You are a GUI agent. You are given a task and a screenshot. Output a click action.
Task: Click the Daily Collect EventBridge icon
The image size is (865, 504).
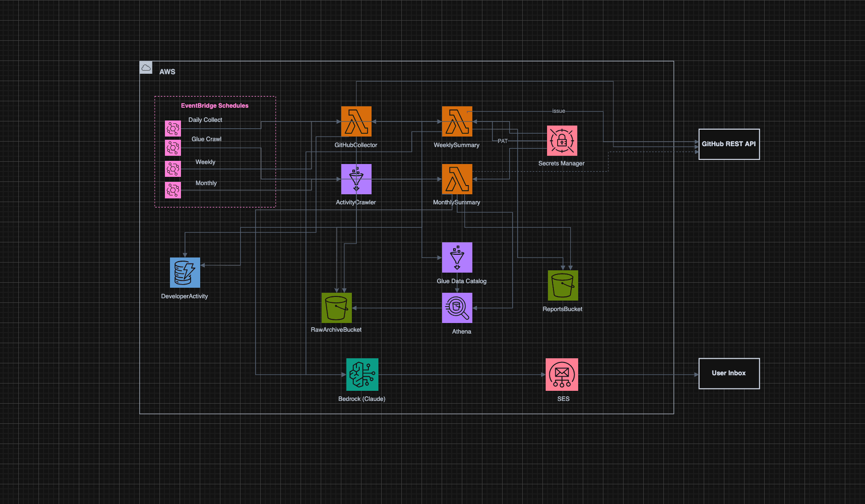point(173,128)
